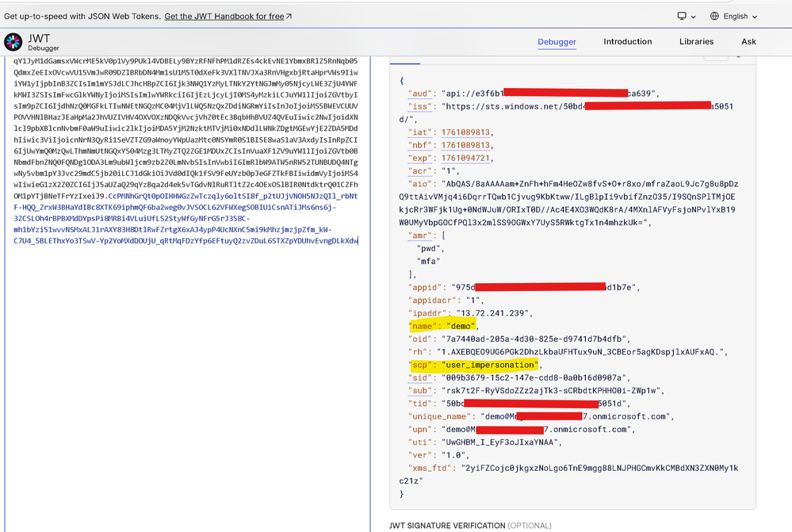
Task: Select the "mfa" entry in amr array
Action: [428, 261]
